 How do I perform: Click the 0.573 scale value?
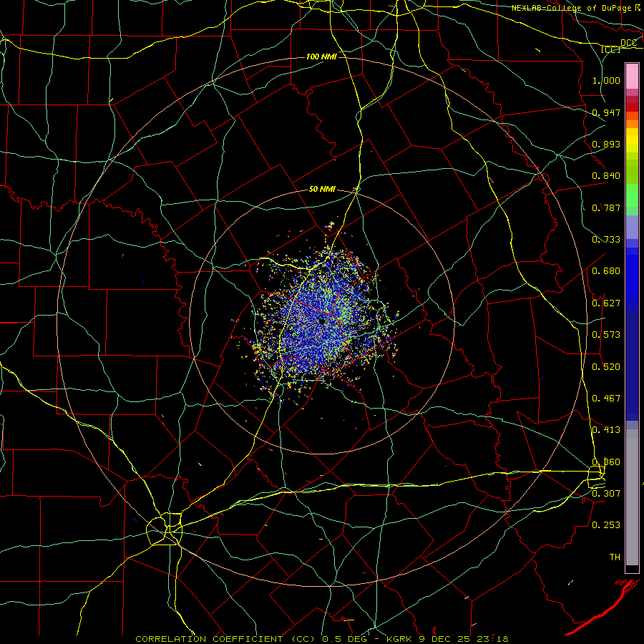tap(606, 335)
